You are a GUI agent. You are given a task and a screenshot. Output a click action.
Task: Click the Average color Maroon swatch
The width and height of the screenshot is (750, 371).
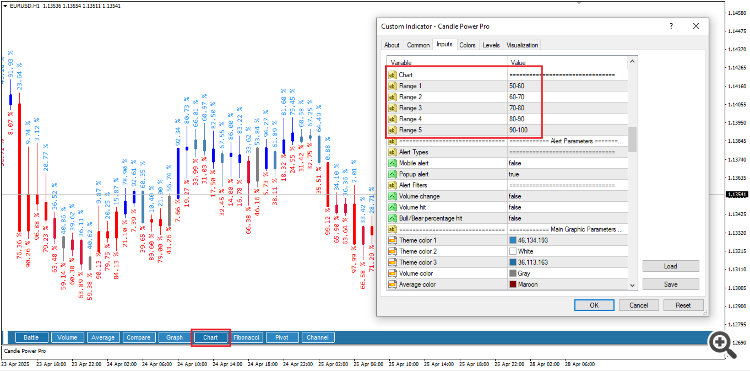tap(514, 284)
